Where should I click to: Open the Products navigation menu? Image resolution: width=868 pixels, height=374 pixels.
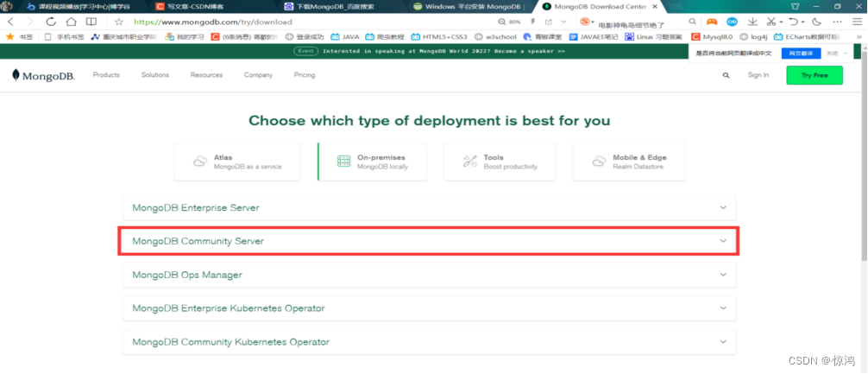point(106,75)
